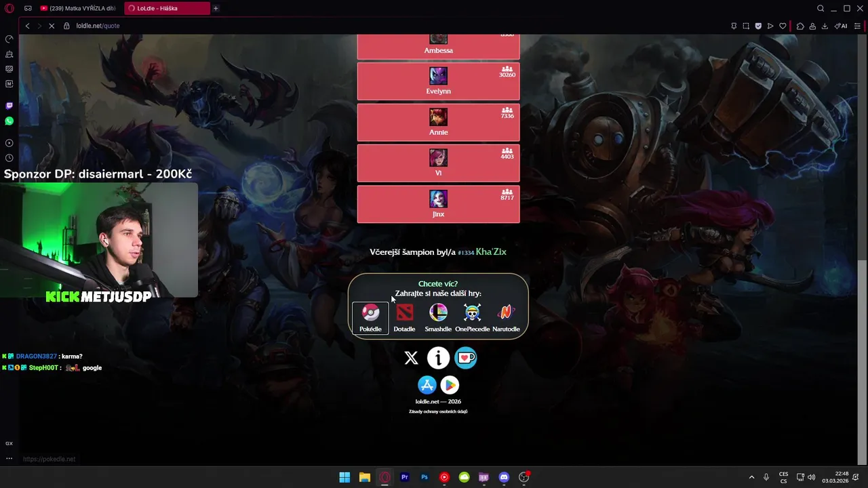868x488 pixels.
Task: Open a new browser tab
Action: (x=216, y=8)
